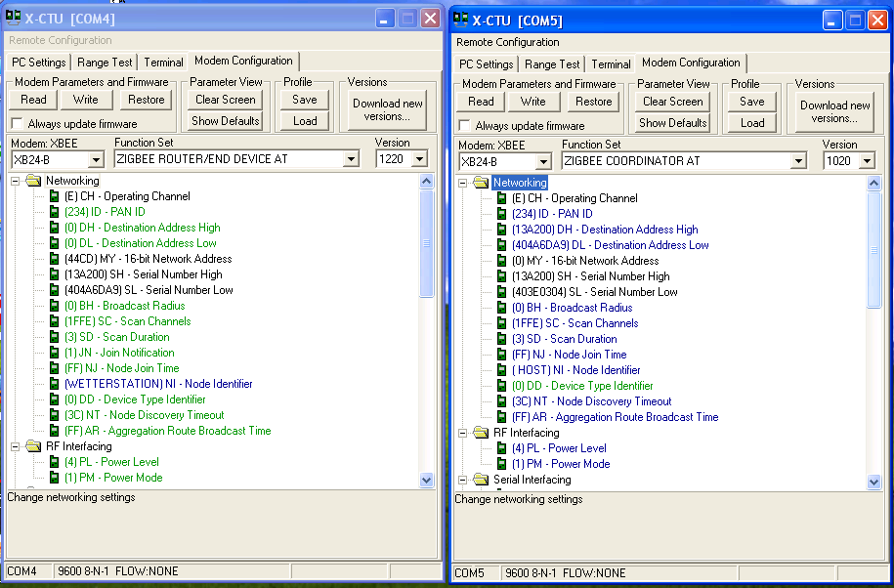
Task: Click the (1) JN Join Notification icon
Action: coord(54,354)
